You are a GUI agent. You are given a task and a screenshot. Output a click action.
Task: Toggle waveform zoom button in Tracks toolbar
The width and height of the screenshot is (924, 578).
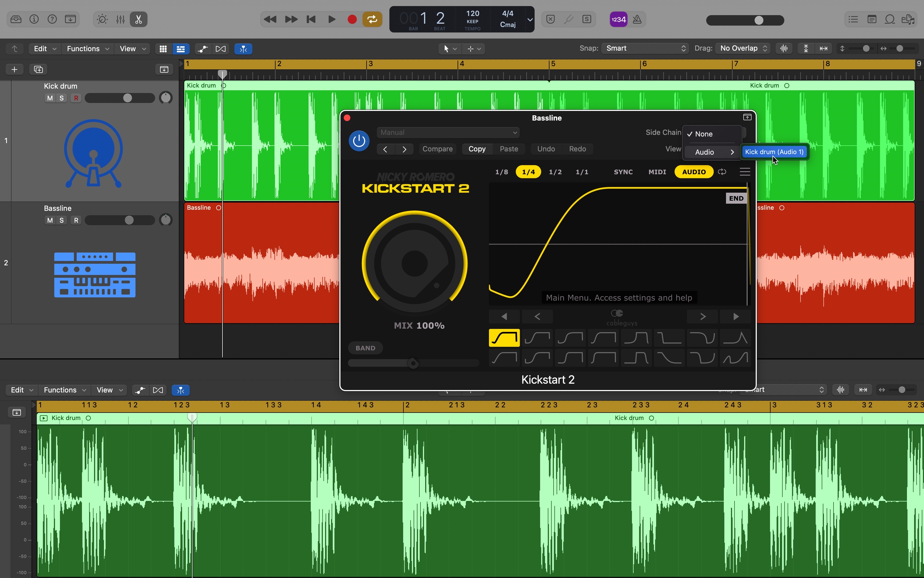pyautogui.click(x=784, y=48)
